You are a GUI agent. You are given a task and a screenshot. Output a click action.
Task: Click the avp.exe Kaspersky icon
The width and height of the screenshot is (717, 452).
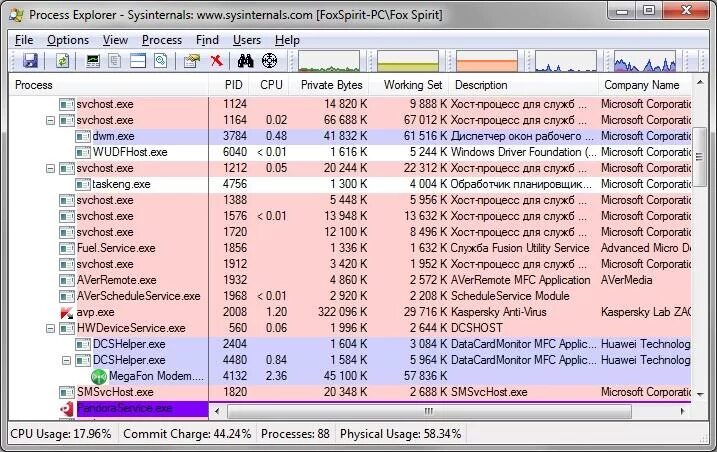(67, 312)
